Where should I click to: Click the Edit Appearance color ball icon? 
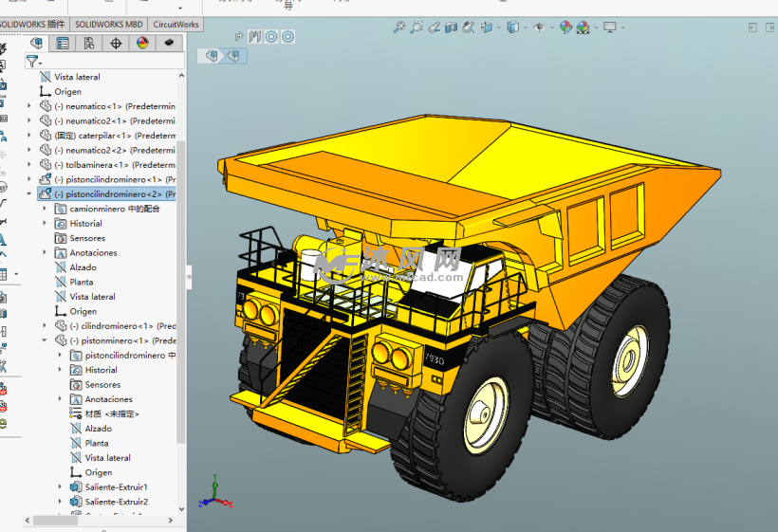click(565, 28)
